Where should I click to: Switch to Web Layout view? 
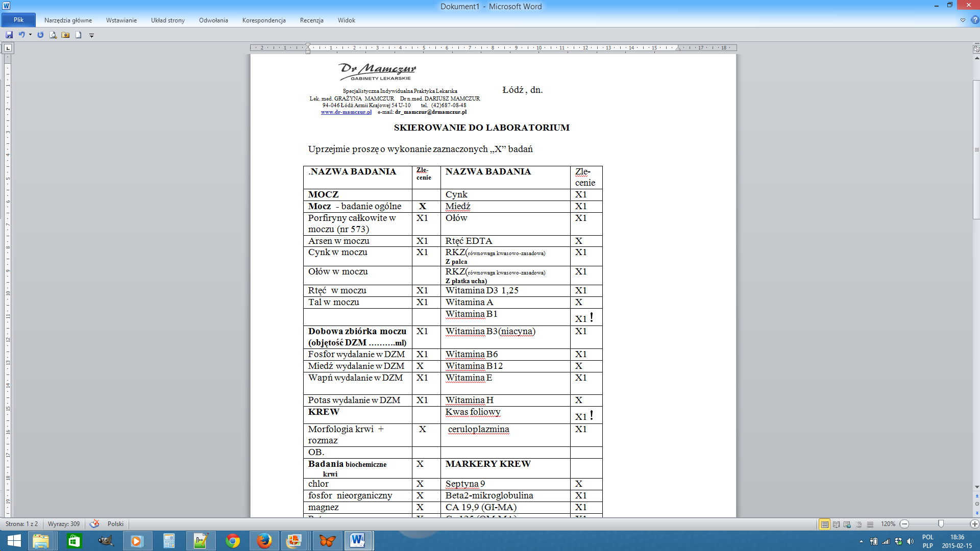click(x=847, y=524)
